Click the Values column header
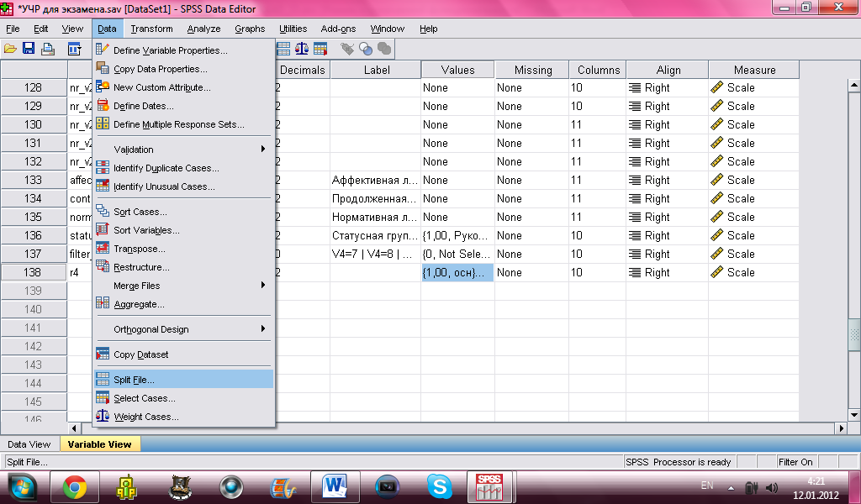The width and height of the screenshot is (861, 504). pyautogui.click(x=457, y=70)
